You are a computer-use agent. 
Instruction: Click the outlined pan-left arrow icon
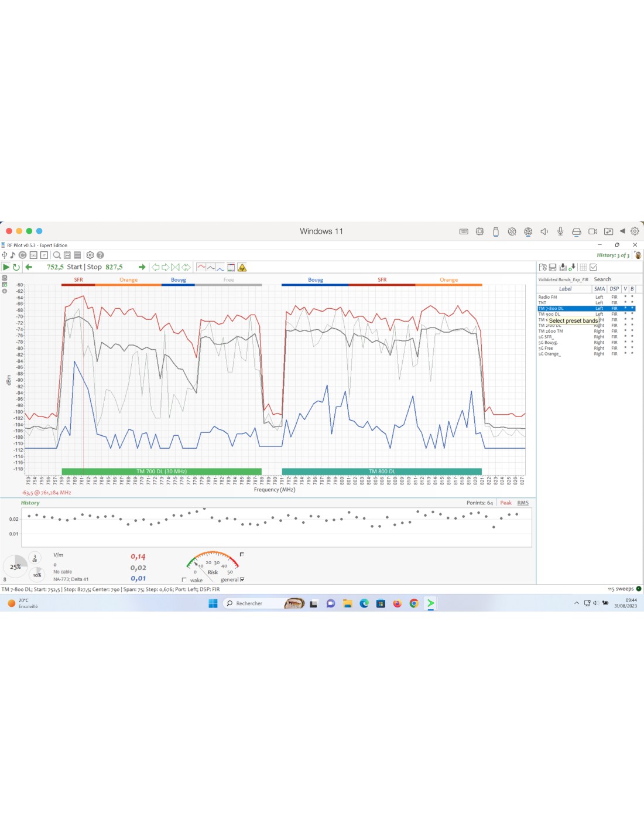pyautogui.click(x=156, y=267)
